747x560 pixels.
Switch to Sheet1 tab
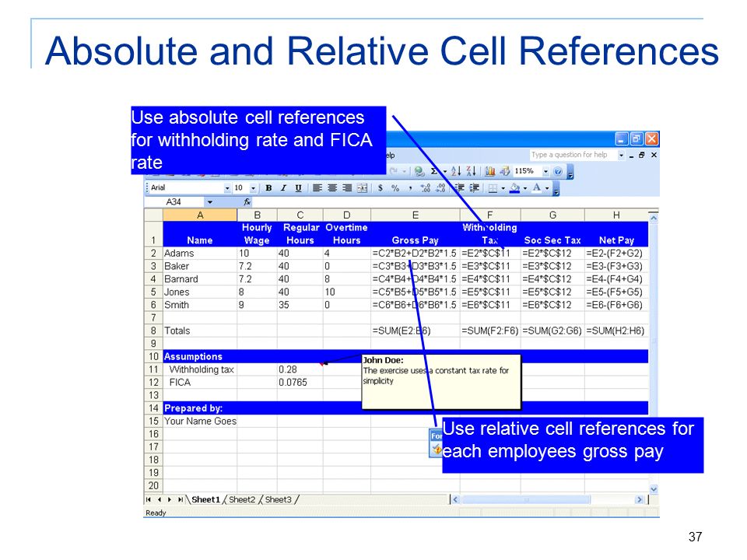[205, 499]
